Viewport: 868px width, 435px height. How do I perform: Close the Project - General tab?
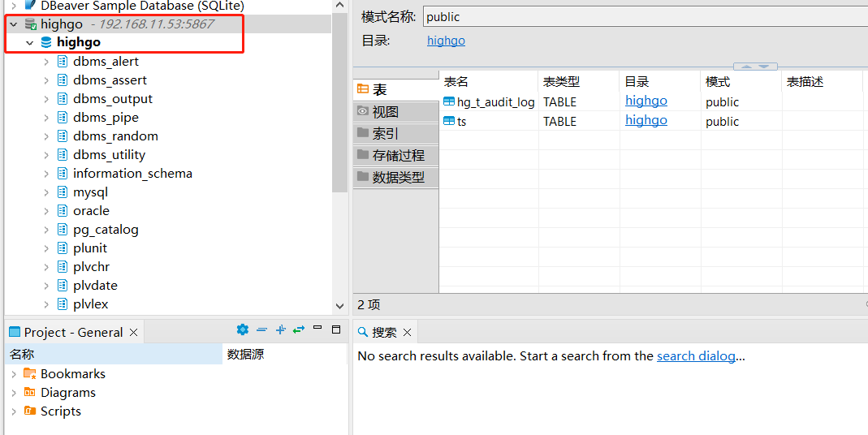[x=133, y=332]
